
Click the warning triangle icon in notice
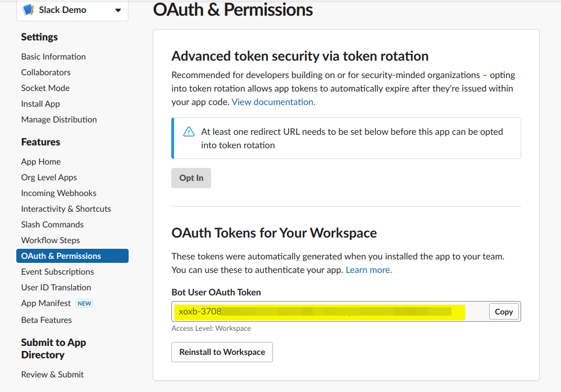[189, 131]
